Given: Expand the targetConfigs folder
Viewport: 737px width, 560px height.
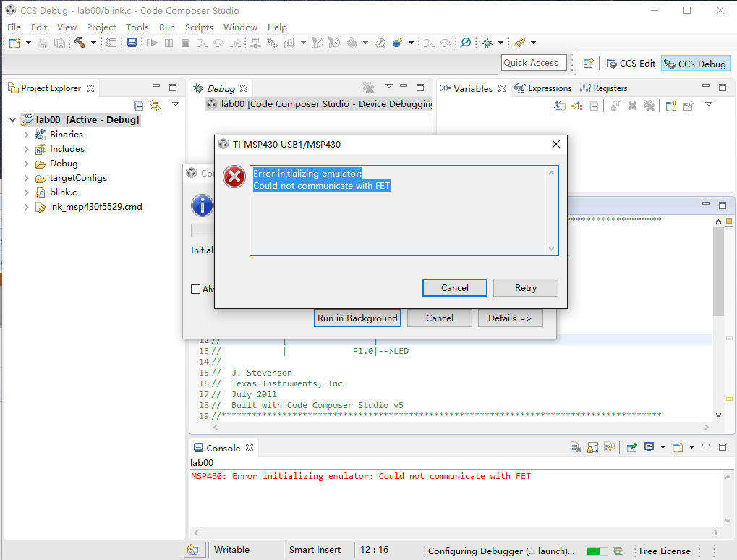Looking at the screenshot, I should click(27, 178).
